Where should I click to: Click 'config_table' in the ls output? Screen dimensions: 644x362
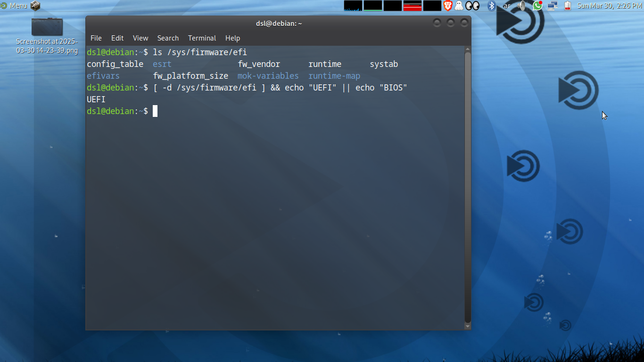pos(115,64)
